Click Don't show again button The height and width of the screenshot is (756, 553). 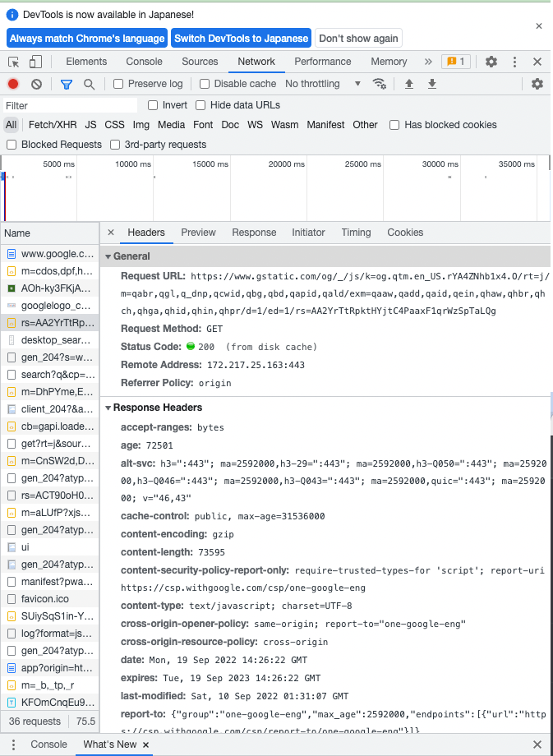[359, 38]
